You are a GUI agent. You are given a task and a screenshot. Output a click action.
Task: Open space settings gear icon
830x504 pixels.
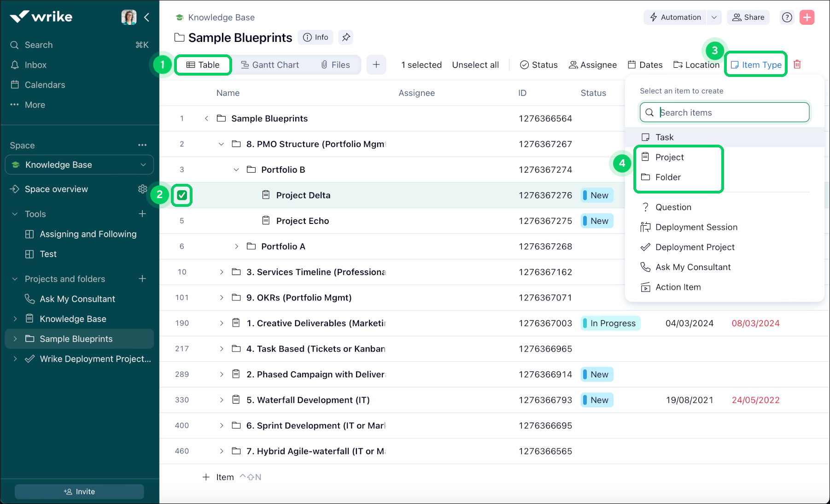point(143,189)
